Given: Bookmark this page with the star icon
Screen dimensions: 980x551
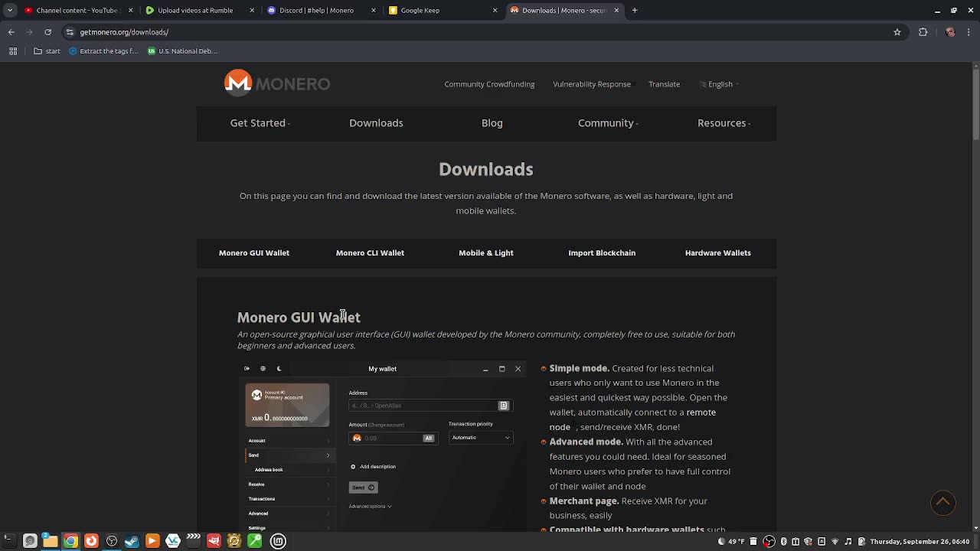Looking at the screenshot, I should pos(897,32).
